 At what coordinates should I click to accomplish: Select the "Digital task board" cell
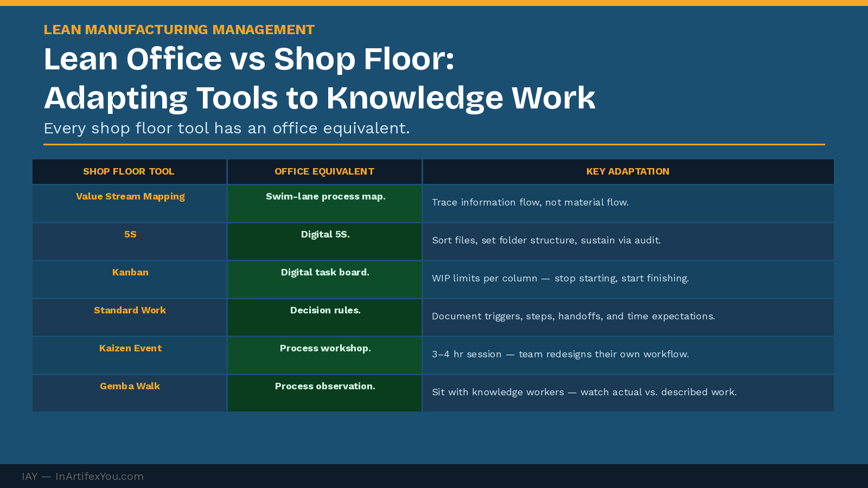[325, 272]
